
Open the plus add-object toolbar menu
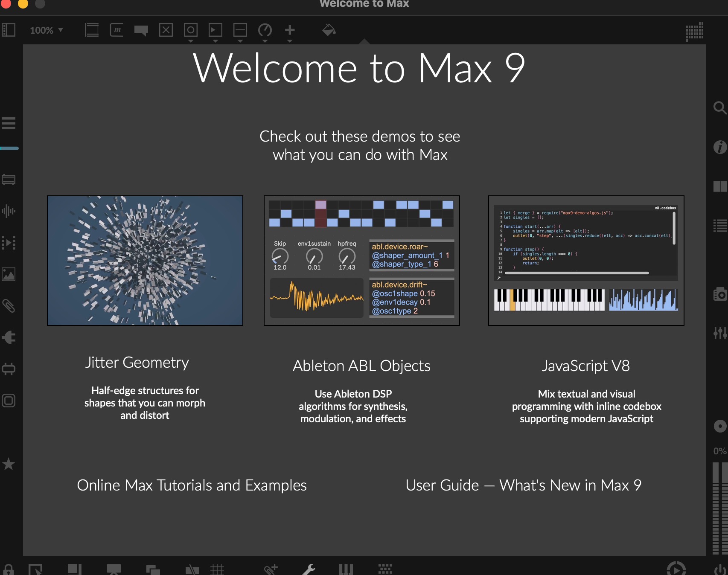pyautogui.click(x=290, y=32)
